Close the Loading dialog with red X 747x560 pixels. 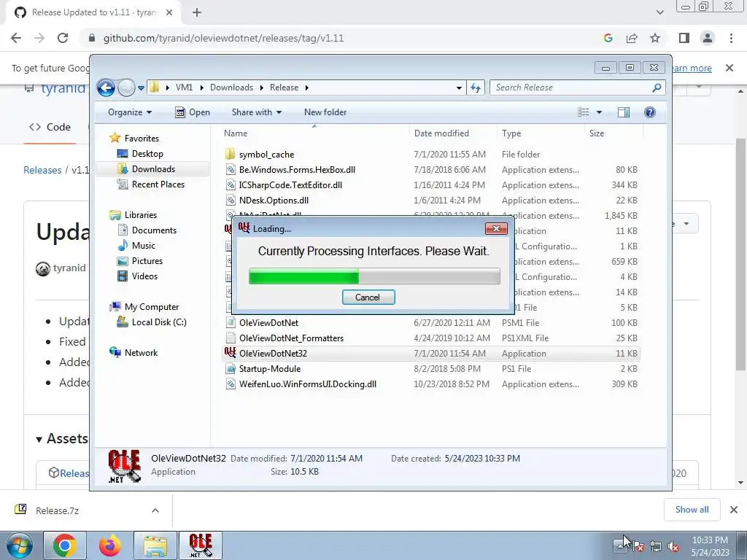pyautogui.click(x=496, y=228)
